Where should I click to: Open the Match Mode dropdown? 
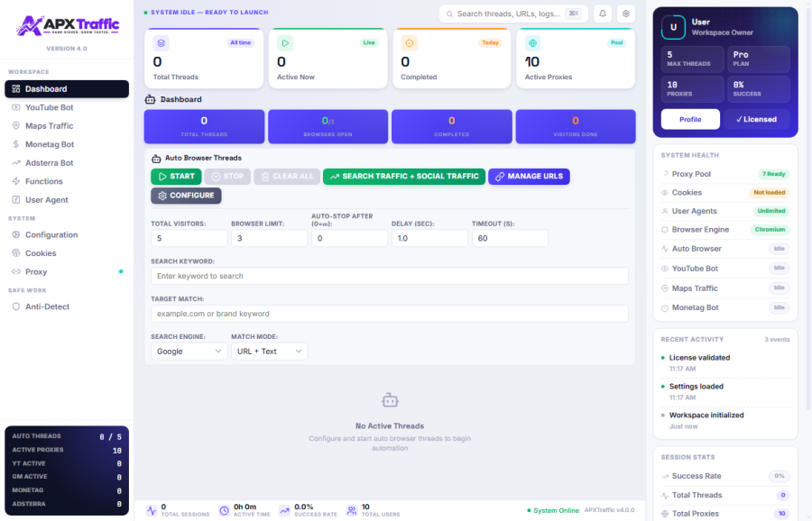coord(269,352)
